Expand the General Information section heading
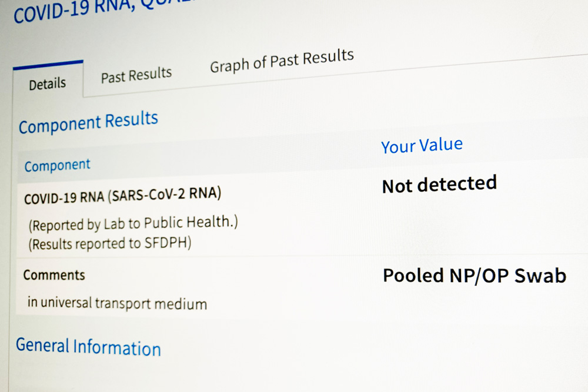Image resolution: width=588 pixels, height=392 pixels. pyautogui.click(x=89, y=347)
